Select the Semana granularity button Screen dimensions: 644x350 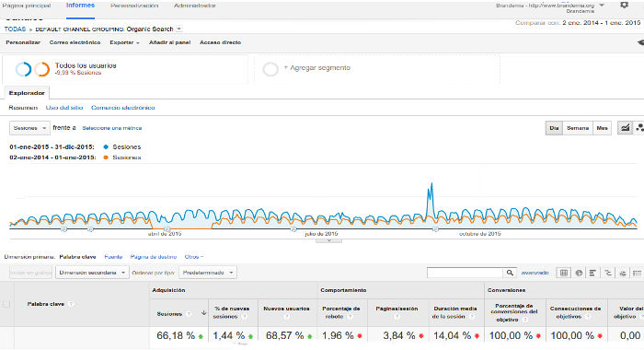coord(578,128)
